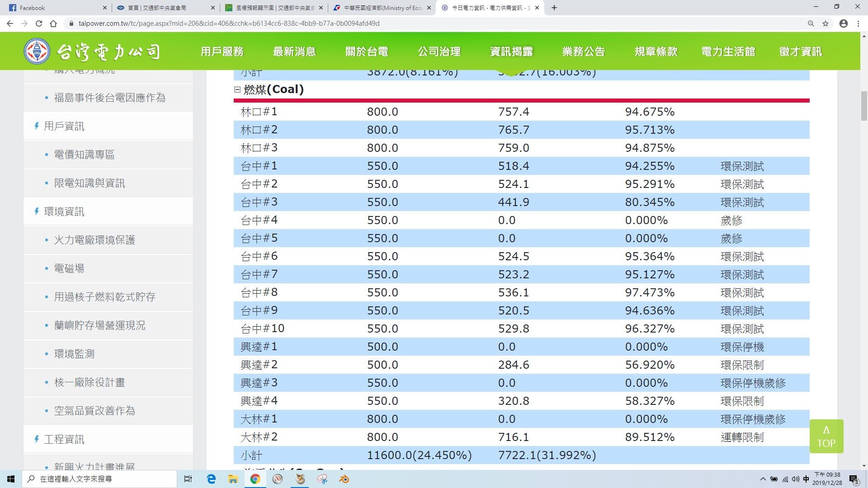Open 限電知識與資訊 link

click(x=90, y=183)
